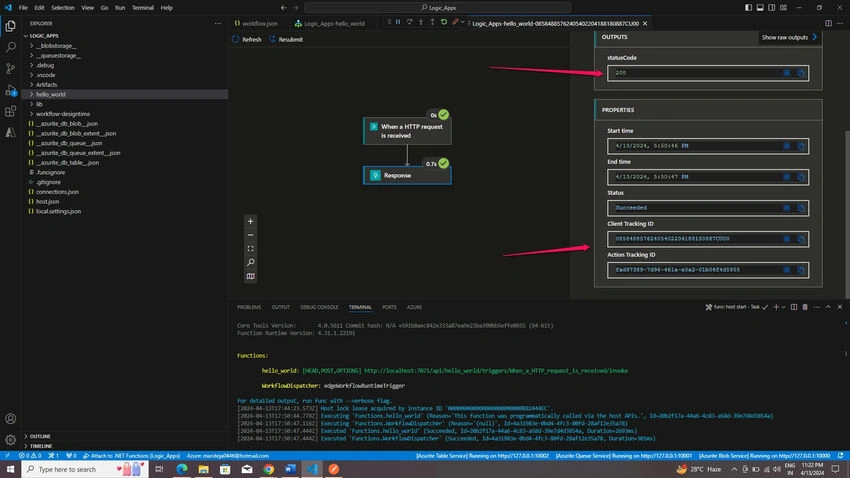Select the HTTP request trigger node

click(x=407, y=131)
